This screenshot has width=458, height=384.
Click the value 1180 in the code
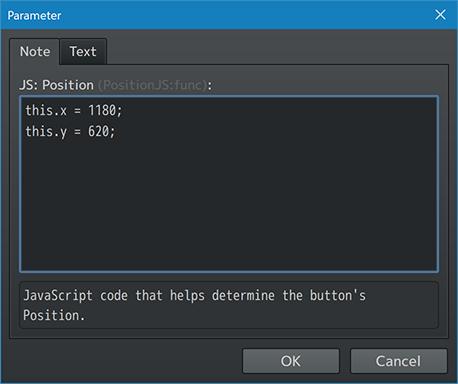[102, 110]
